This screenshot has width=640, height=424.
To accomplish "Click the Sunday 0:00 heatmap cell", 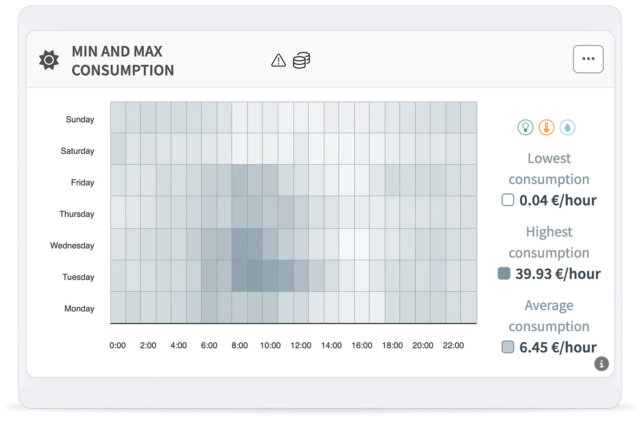I will (118, 119).
